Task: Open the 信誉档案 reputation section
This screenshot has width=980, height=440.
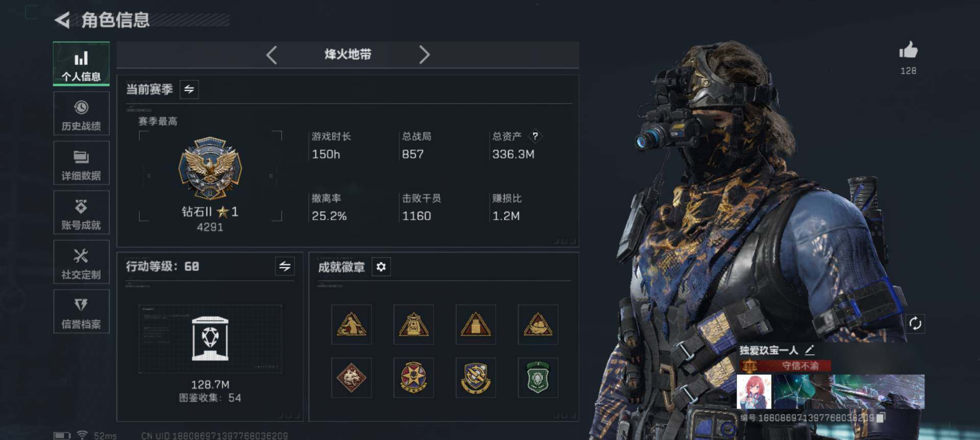Action: [x=81, y=312]
